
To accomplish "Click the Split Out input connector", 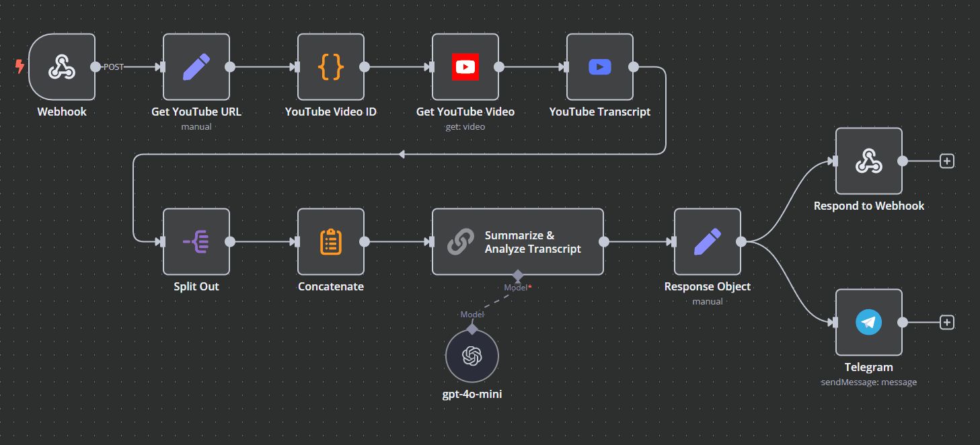I will click(x=161, y=242).
